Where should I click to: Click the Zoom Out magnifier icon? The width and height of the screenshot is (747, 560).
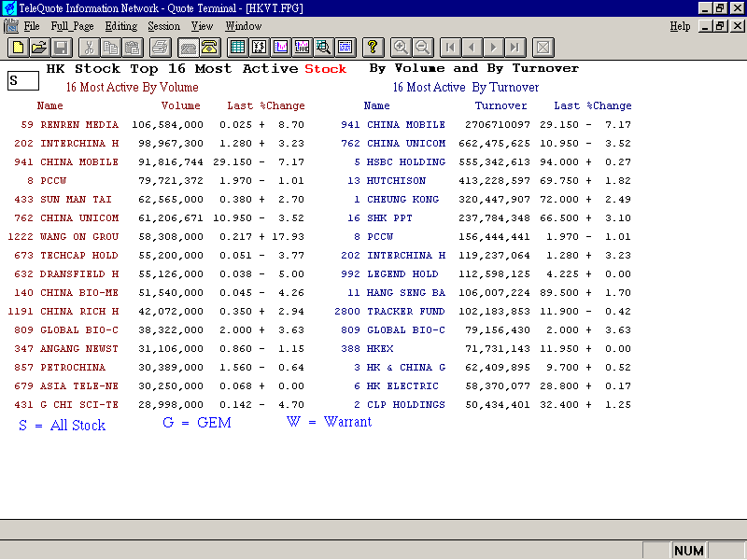click(x=423, y=48)
